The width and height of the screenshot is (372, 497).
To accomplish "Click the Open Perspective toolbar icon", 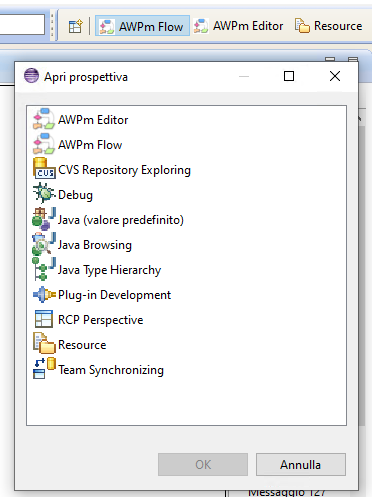I will [75, 26].
